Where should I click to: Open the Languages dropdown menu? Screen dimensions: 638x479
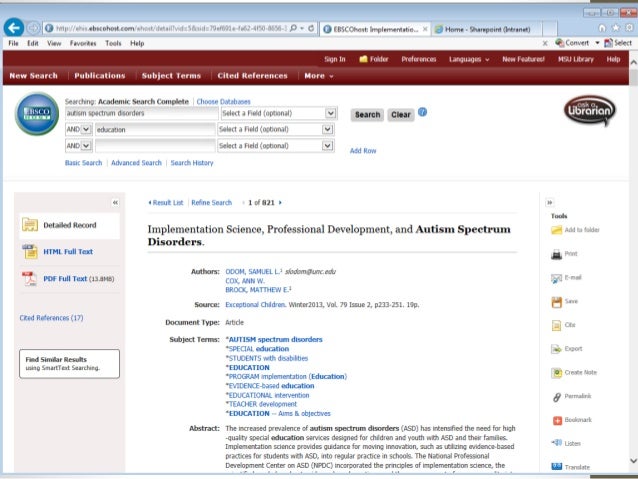point(468,59)
